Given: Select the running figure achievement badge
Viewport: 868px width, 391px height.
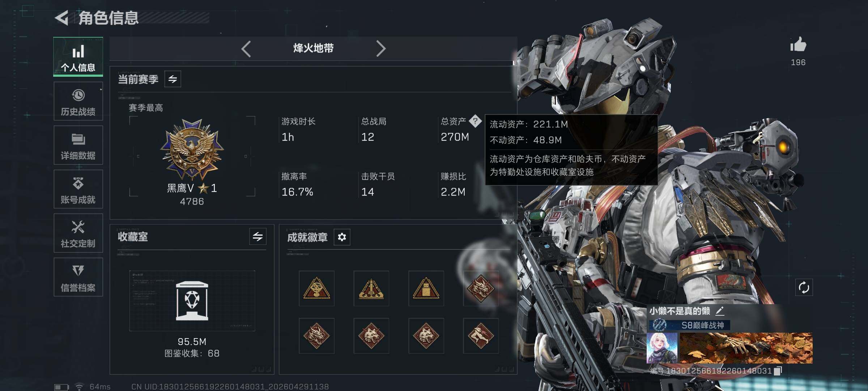Looking at the screenshot, I should [481, 336].
